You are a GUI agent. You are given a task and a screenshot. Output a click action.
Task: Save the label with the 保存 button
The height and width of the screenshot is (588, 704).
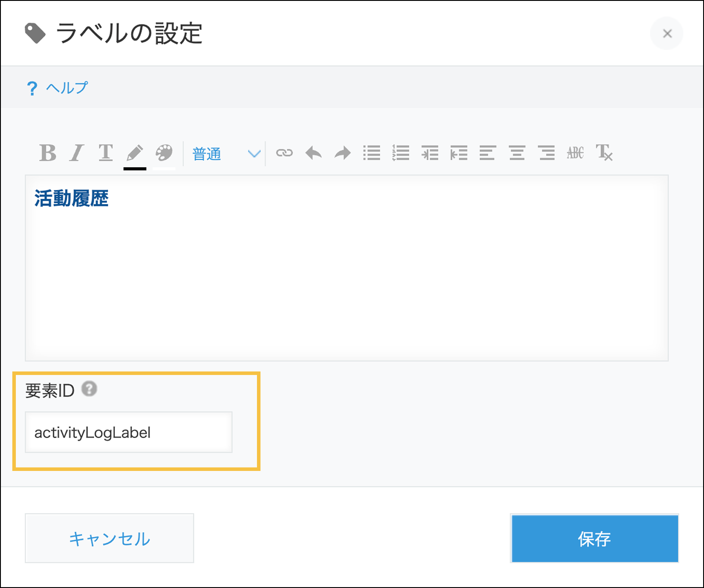[x=594, y=537]
